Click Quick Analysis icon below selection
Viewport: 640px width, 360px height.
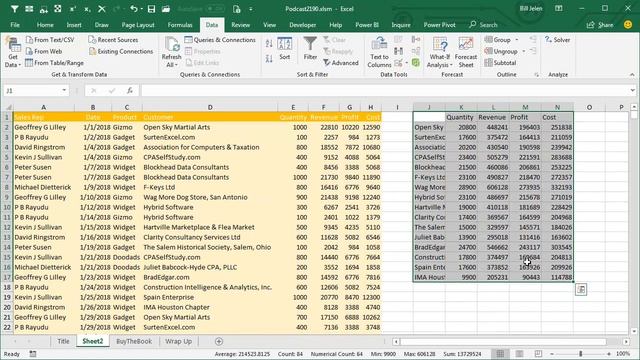coord(581,289)
